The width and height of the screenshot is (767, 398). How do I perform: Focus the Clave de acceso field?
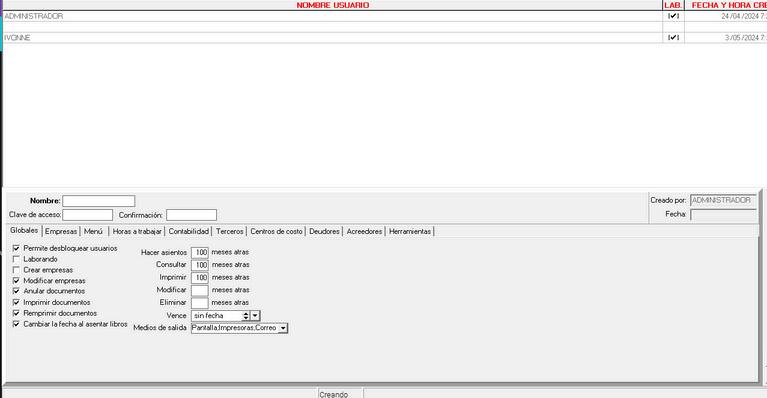(x=88, y=215)
